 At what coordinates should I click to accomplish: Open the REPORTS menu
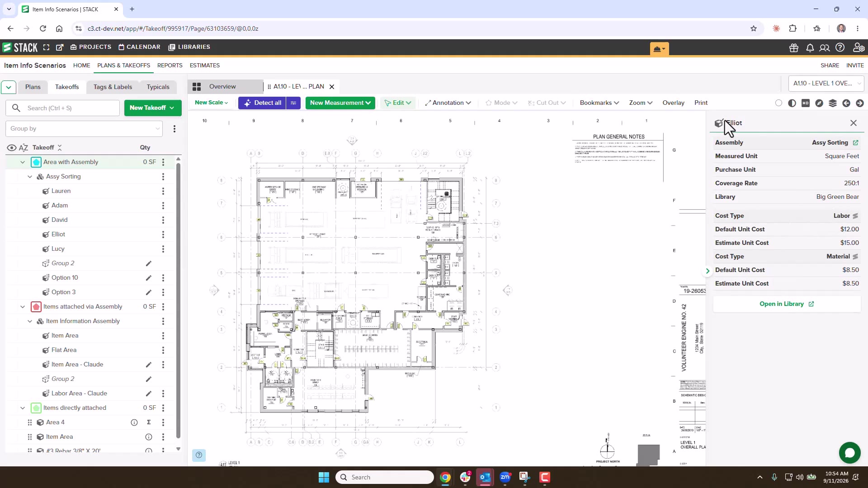[170, 66]
